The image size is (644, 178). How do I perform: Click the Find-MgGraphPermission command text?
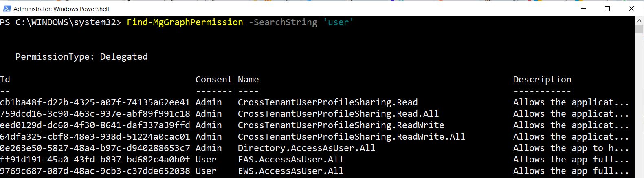click(185, 22)
